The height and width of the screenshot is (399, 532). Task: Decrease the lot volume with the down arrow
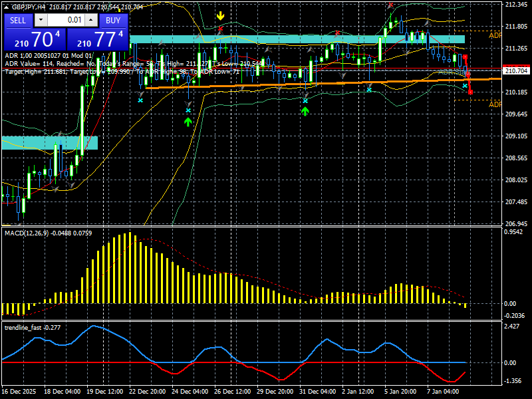coord(41,20)
